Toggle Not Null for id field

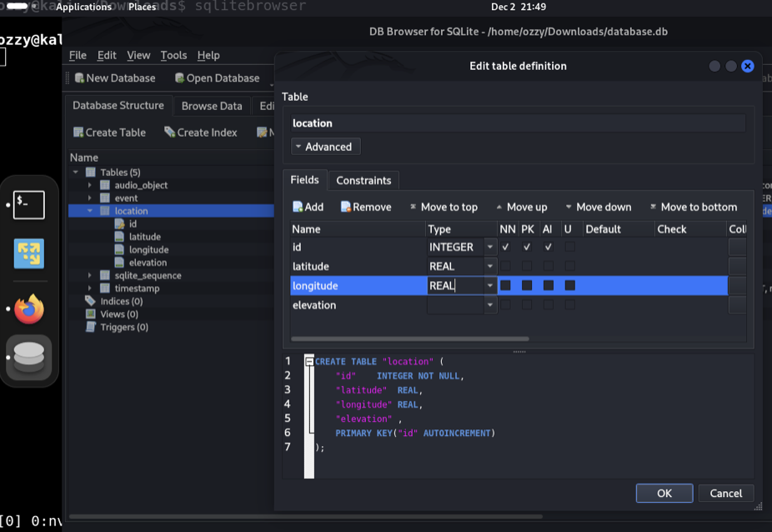(506, 247)
